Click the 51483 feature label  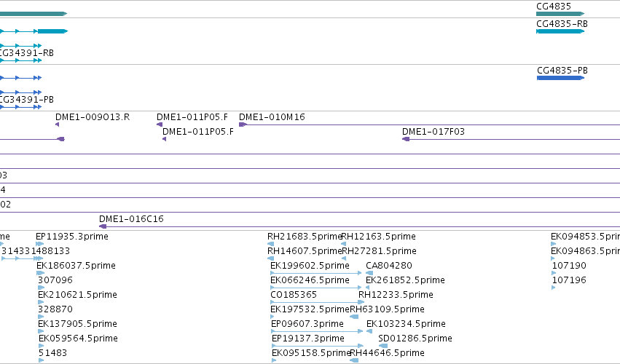click(x=53, y=353)
